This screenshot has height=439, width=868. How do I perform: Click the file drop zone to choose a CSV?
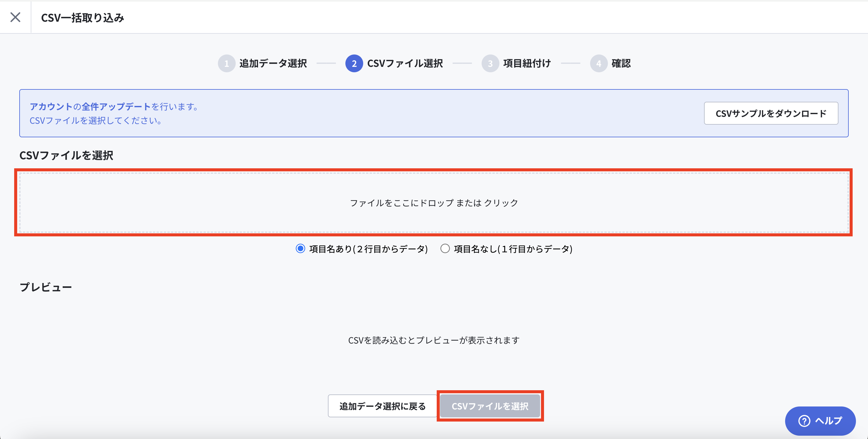pyautogui.click(x=434, y=203)
